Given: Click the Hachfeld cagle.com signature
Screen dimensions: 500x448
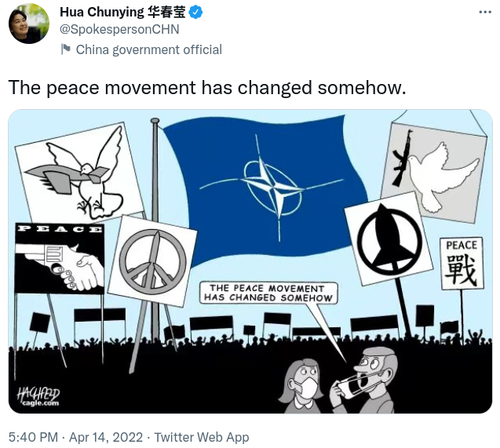Looking at the screenshot, I should pyautogui.click(x=38, y=396).
